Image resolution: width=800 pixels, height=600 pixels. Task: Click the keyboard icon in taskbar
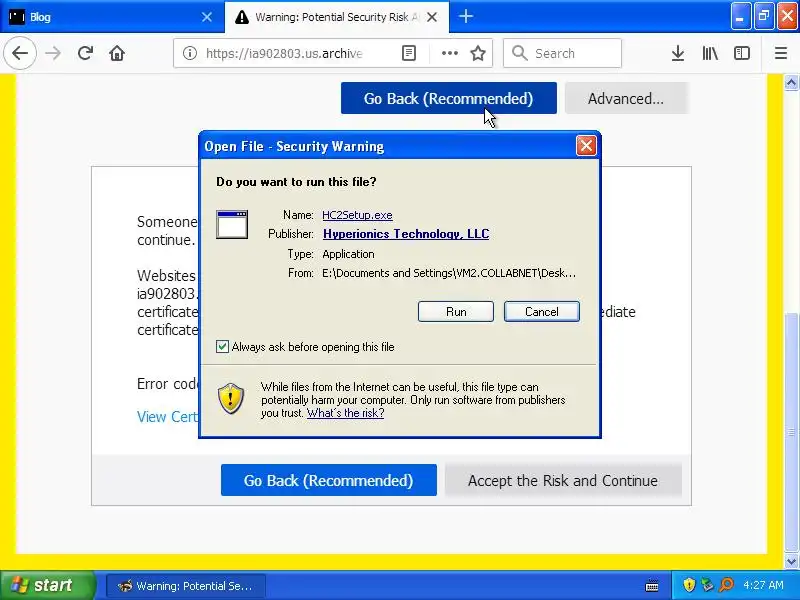coord(652,585)
